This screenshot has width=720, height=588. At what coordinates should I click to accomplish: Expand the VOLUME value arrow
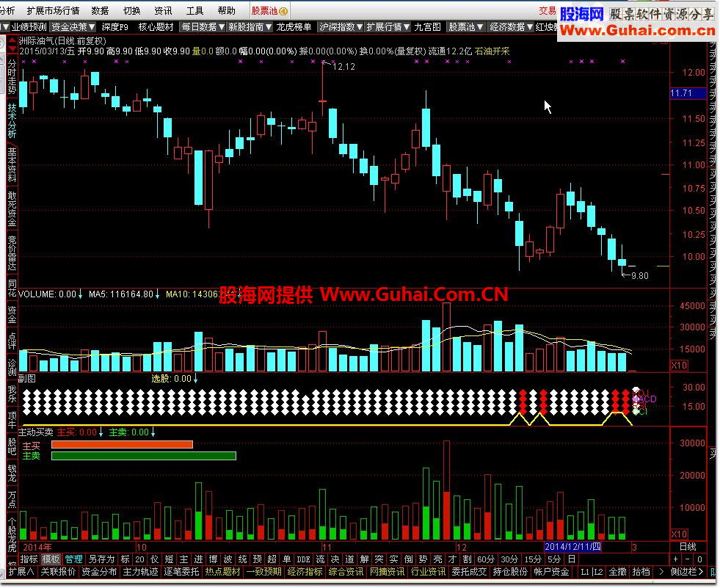[80, 294]
